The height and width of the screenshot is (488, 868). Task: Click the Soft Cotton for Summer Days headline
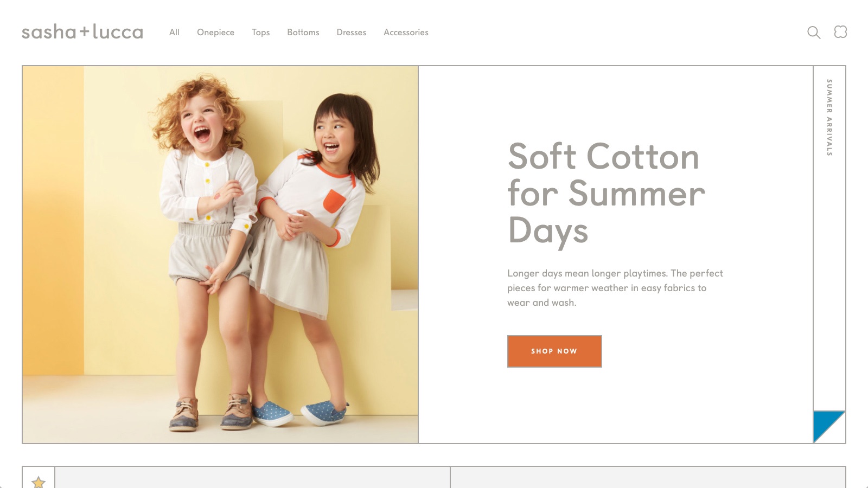(607, 193)
